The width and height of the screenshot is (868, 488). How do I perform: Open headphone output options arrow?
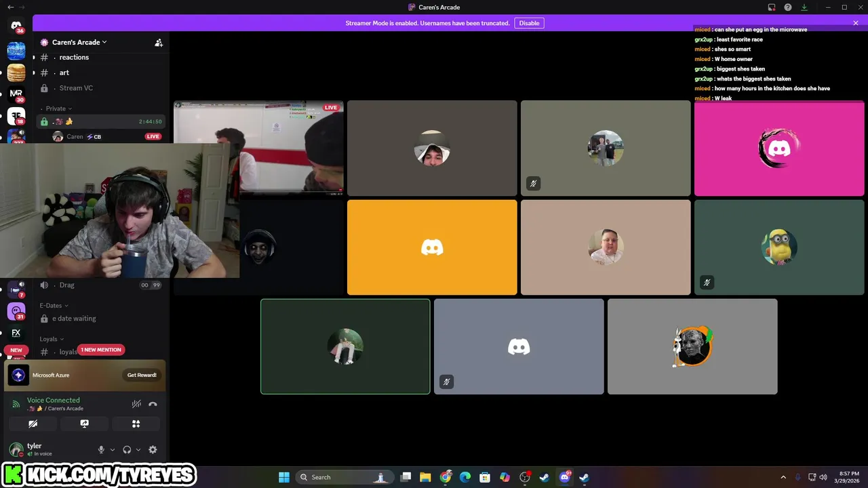[x=138, y=449]
